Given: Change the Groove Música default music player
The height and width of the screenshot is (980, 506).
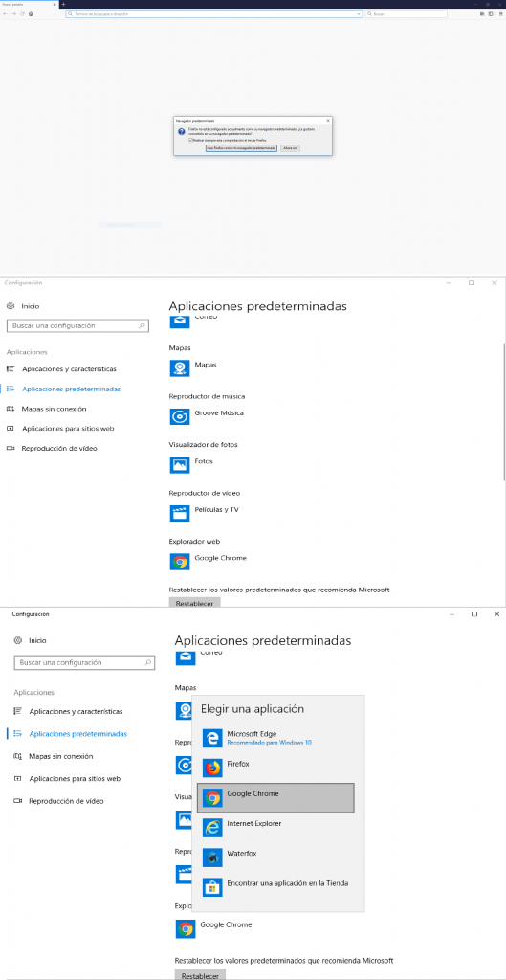Looking at the screenshot, I should point(207,415).
